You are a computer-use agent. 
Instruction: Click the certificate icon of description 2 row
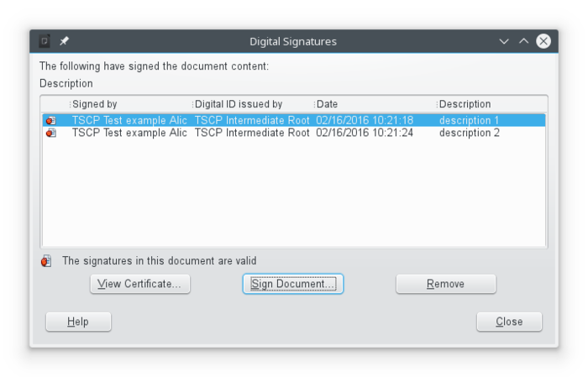(50, 134)
